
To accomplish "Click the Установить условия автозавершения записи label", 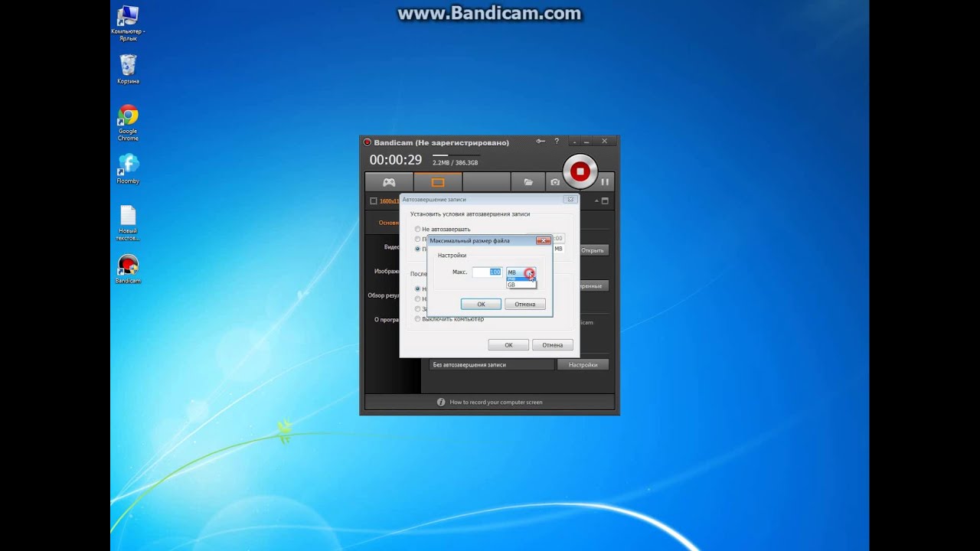I will 470,214.
